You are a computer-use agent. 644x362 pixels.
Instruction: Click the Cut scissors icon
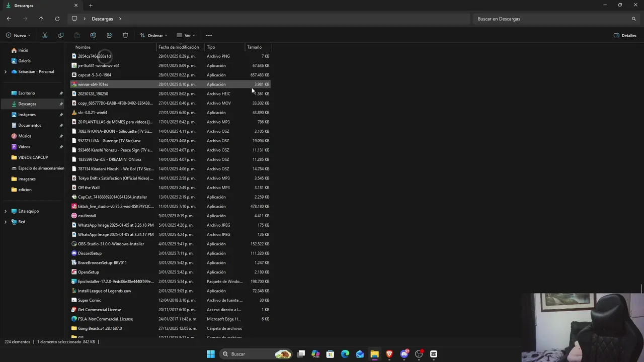coord(45,35)
